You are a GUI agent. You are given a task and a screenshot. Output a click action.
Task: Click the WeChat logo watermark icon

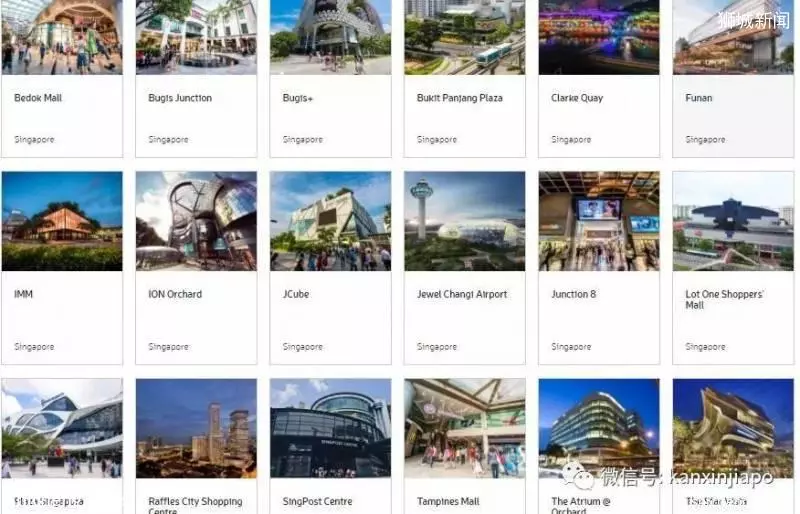pyautogui.click(x=578, y=476)
